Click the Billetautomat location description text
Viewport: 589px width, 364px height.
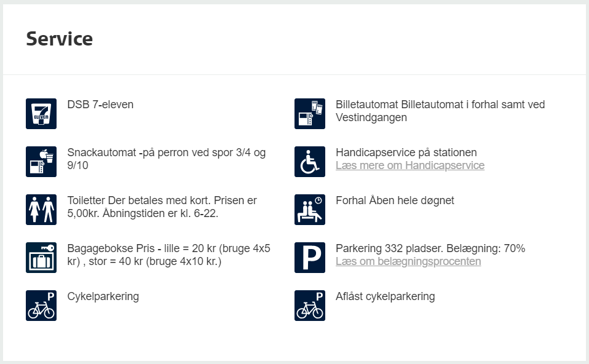point(440,111)
